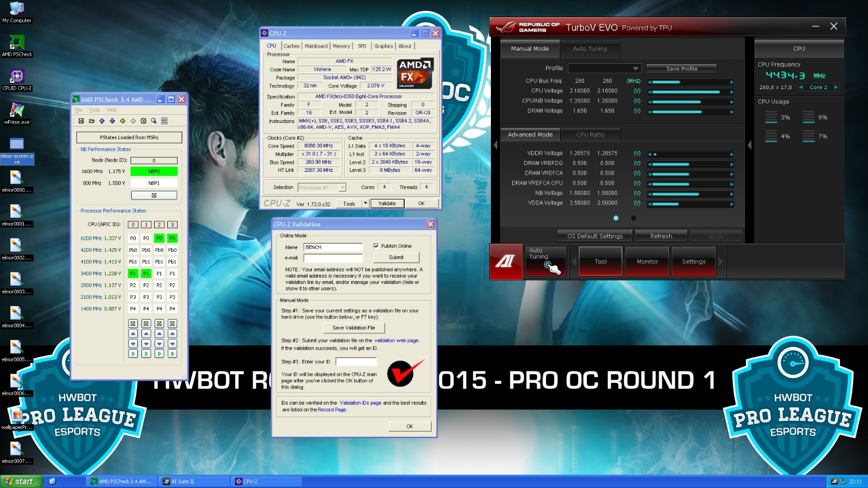Select P-state P4 for CPU 3 at 1400 MHz
This screenshot has width=868, height=488.
[172, 309]
